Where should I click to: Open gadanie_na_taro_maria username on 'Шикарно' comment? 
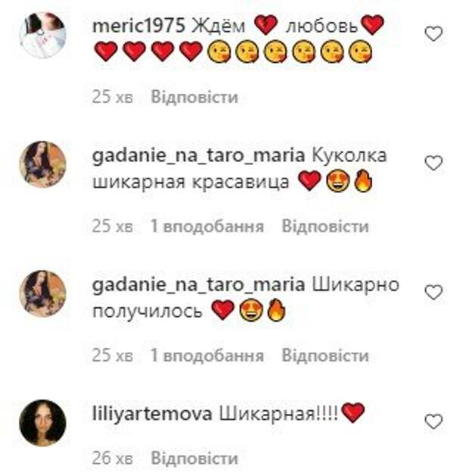click(198, 285)
